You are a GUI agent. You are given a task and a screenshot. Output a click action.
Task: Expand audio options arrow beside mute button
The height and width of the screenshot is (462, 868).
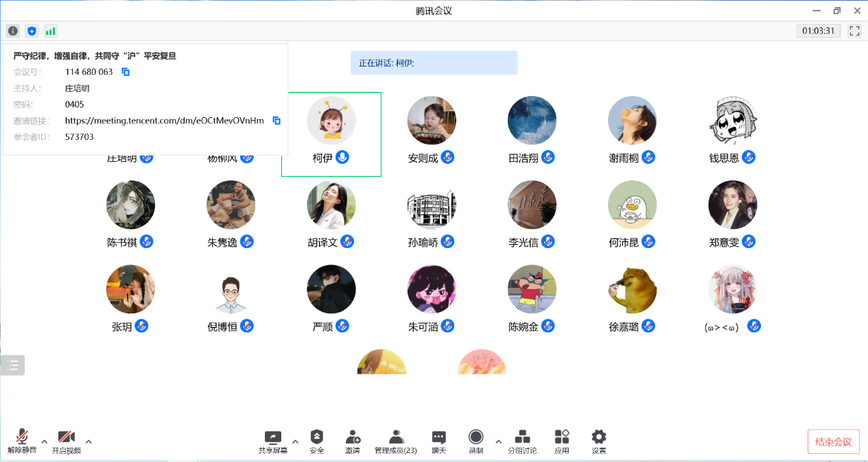[x=45, y=441]
